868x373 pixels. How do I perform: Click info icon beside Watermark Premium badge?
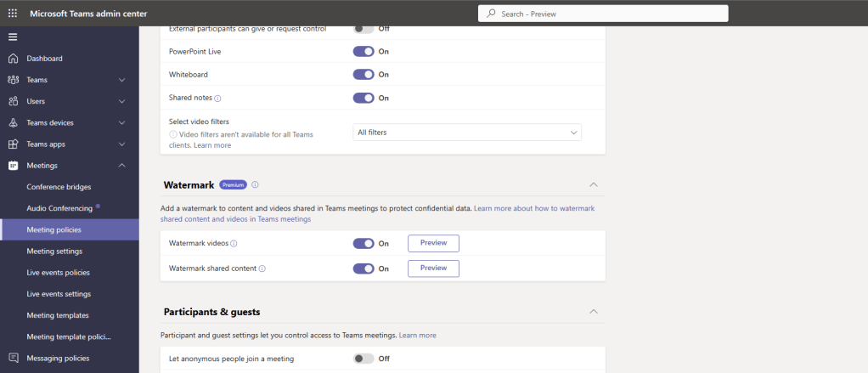coord(255,184)
